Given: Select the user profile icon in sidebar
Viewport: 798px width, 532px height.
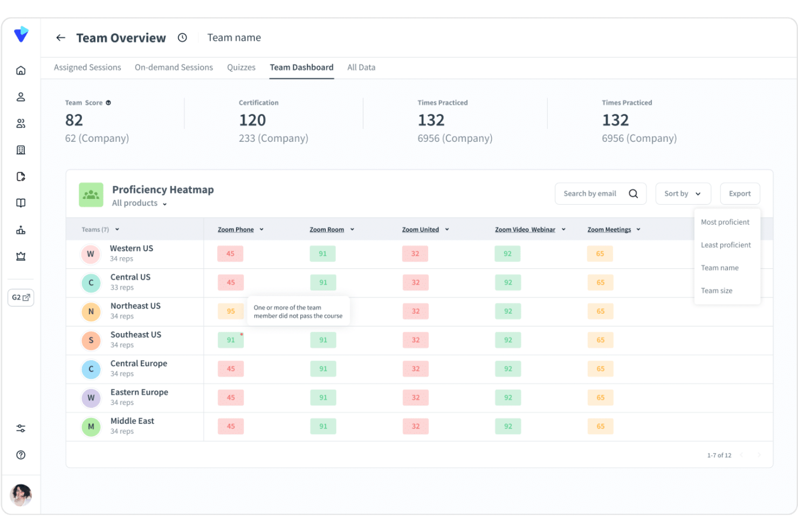Looking at the screenshot, I should coord(20,96).
